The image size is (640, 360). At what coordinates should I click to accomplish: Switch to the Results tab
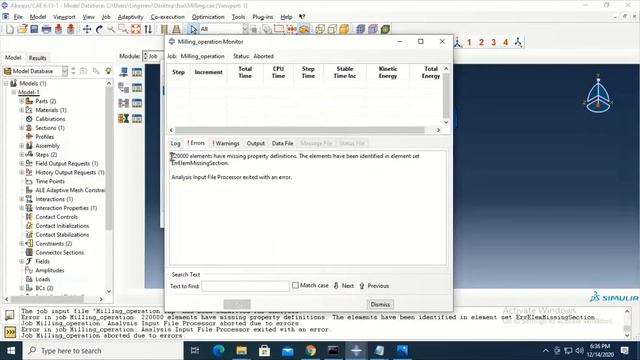click(38, 58)
